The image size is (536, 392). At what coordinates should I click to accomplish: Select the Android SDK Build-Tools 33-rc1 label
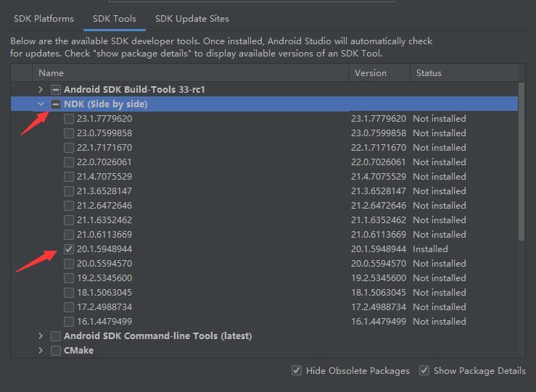point(134,89)
